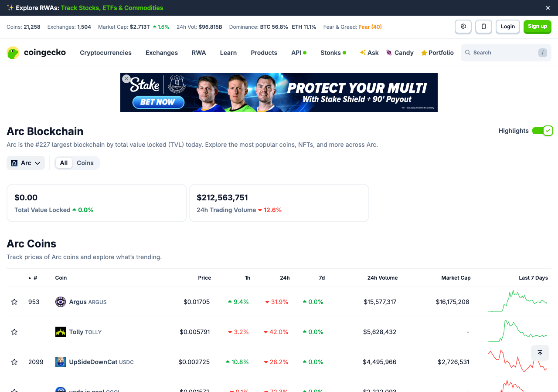Close the top RWA announcement banner

(x=548, y=8)
